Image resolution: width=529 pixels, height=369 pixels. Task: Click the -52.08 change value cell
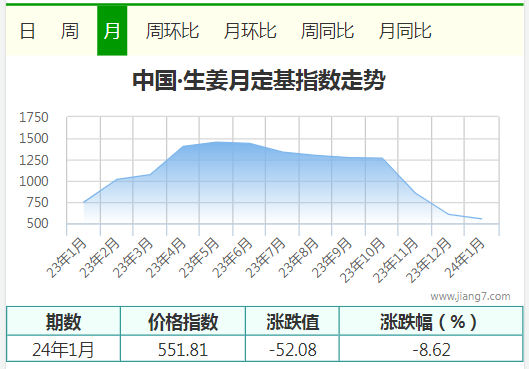(292, 349)
